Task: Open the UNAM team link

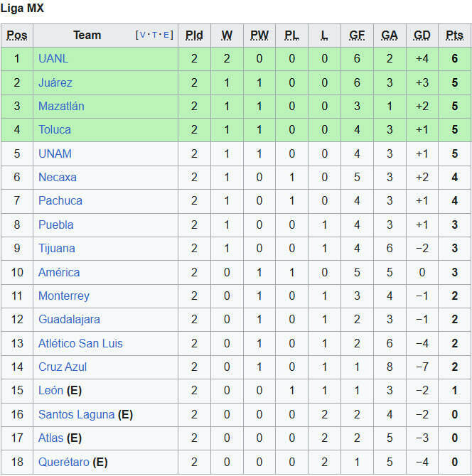Action: [x=55, y=153]
